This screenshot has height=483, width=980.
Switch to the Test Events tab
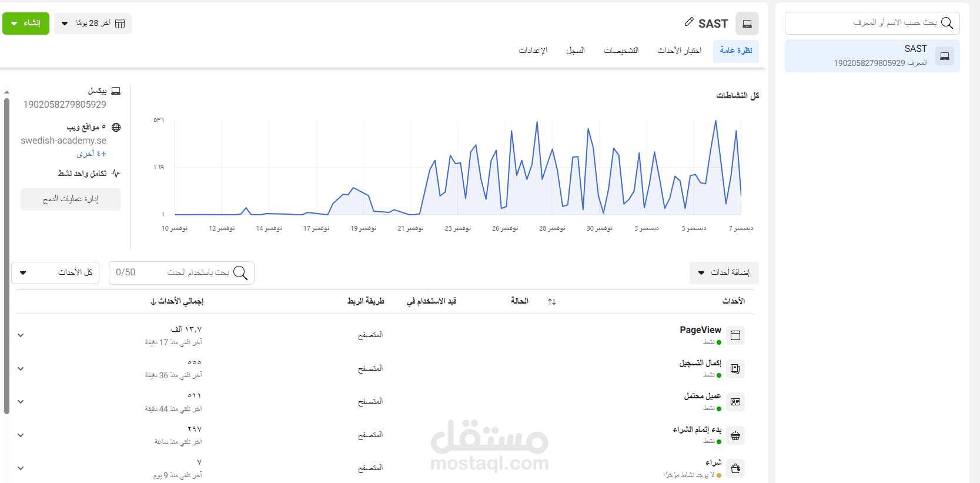click(x=680, y=51)
